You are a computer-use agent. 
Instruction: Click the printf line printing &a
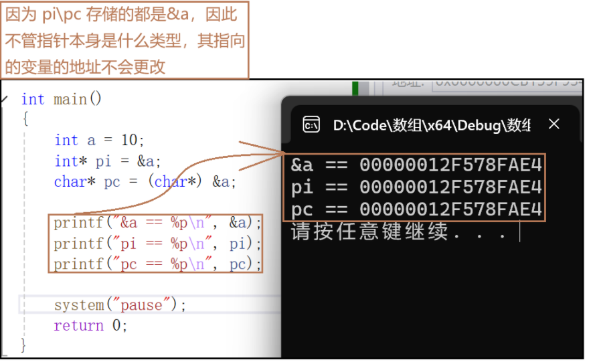tap(157, 223)
